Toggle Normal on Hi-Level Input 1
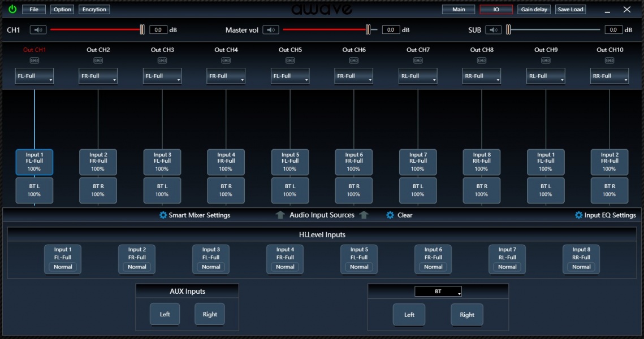The height and width of the screenshot is (339, 644). pyautogui.click(x=63, y=267)
